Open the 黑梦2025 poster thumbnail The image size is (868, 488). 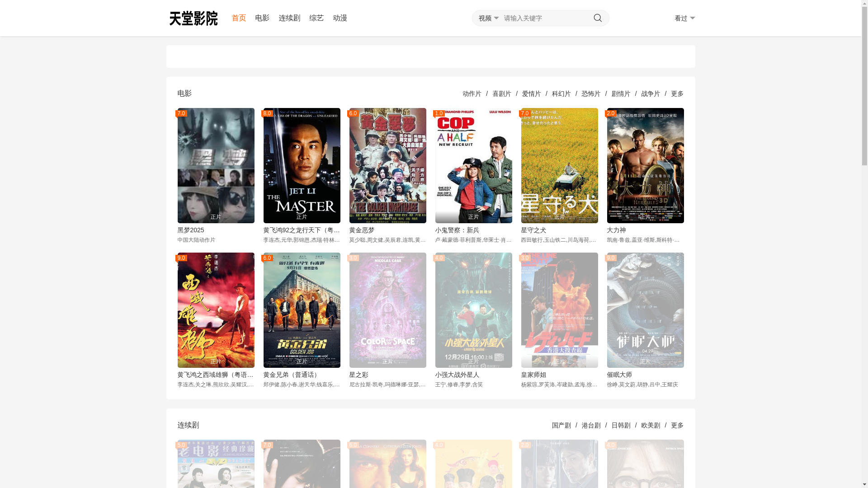tap(216, 165)
